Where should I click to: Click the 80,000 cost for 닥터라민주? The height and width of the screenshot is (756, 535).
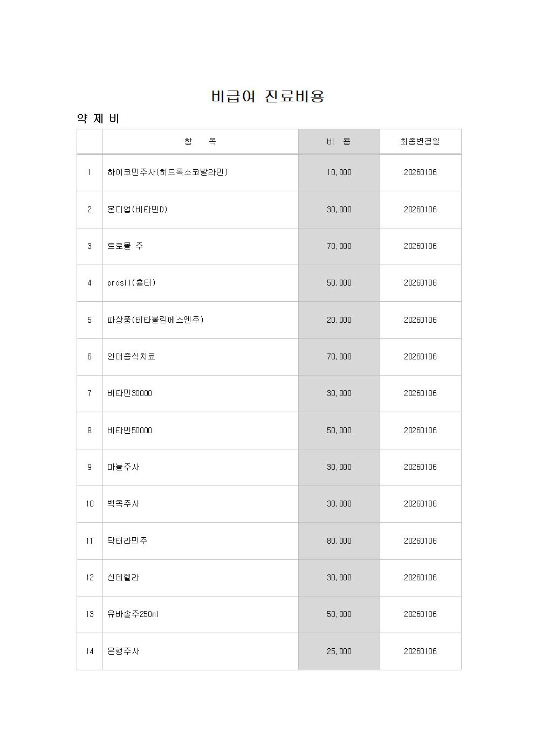[x=339, y=541]
